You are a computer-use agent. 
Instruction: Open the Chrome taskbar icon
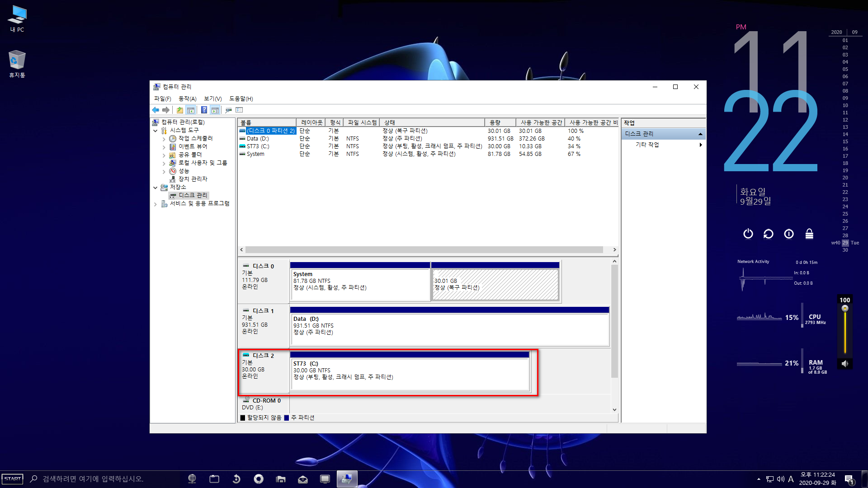click(x=259, y=479)
